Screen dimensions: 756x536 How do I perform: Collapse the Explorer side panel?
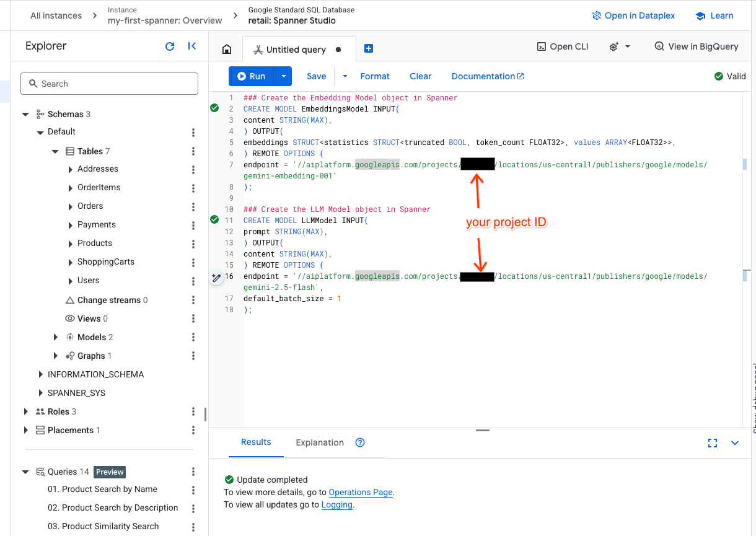[191, 46]
